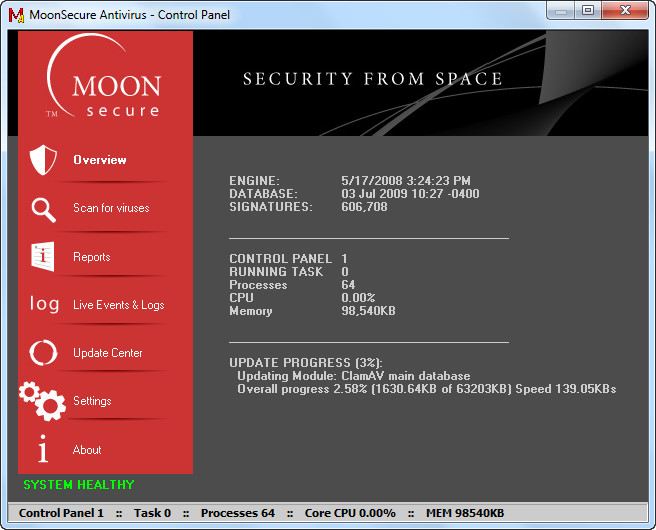Image resolution: width=656 pixels, height=530 pixels.
Task: Click the shield icon beside Overview
Action: [43, 160]
